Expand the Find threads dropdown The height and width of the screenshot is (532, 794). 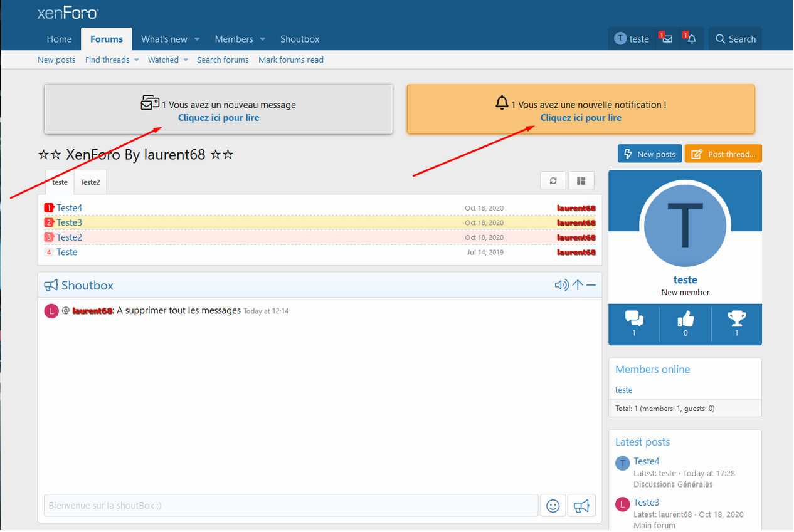pos(136,60)
